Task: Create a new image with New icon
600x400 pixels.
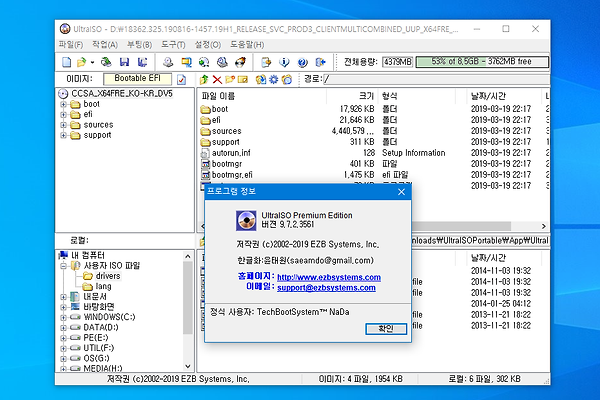Action: 67,62
